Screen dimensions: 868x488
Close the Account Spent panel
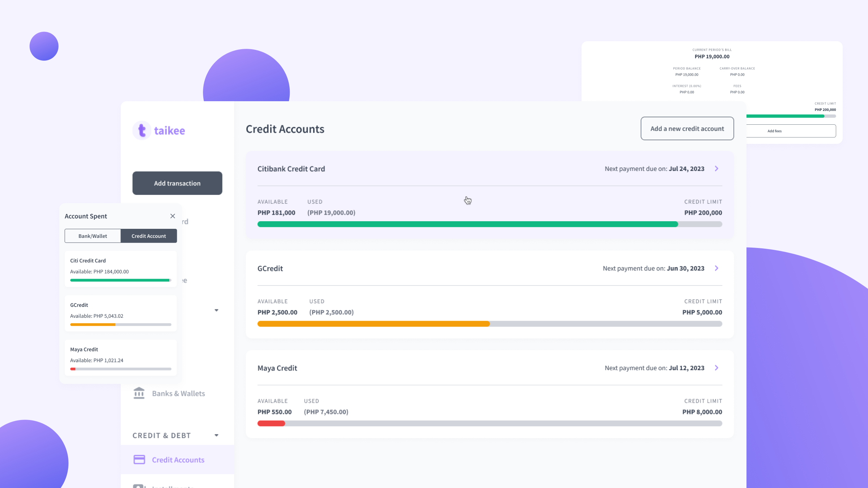point(173,216)
